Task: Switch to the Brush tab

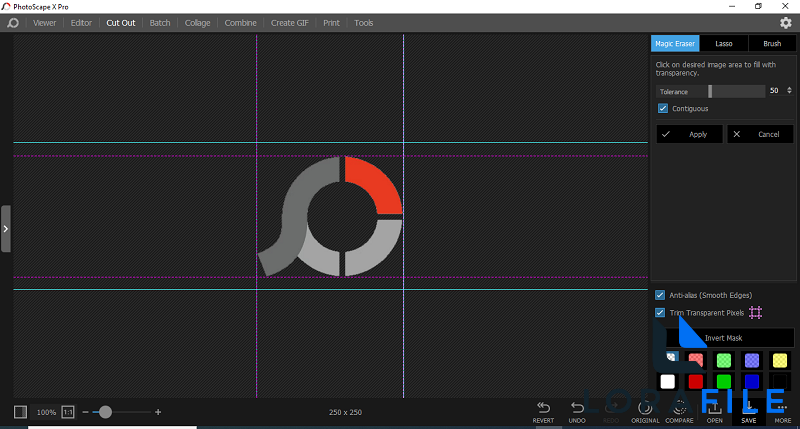Action: pyautogui.click(x=772, y=43)
